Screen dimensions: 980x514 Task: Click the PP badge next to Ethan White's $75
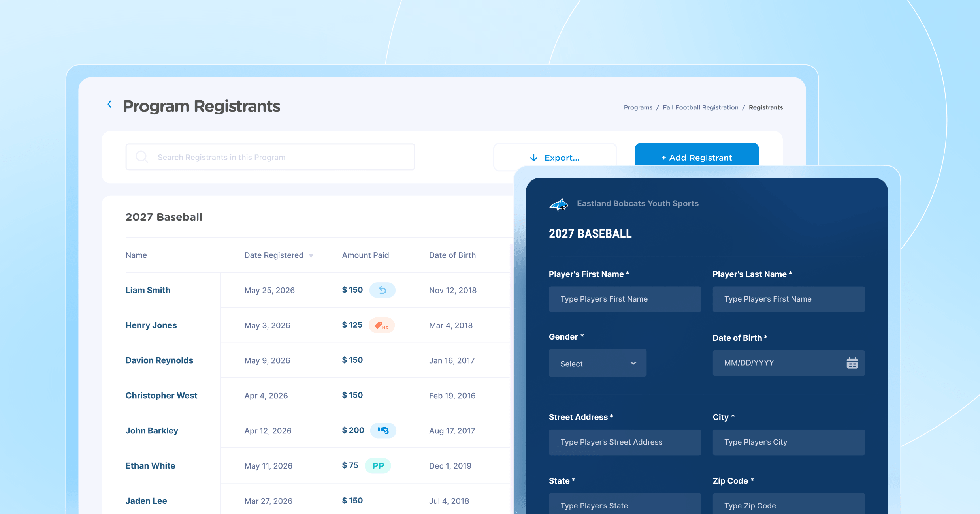tap(378, 466)
